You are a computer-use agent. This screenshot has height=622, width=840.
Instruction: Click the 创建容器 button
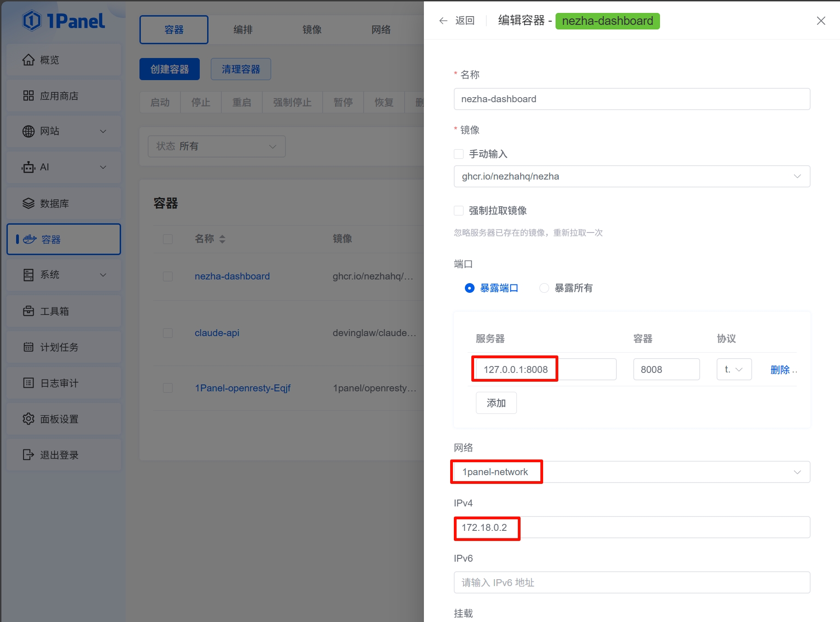[x=169, y=69]
